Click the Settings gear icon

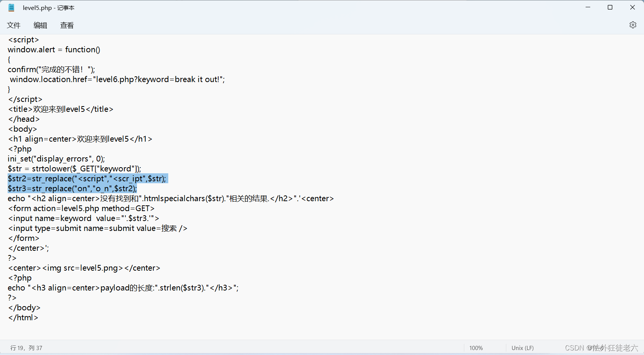point(633,25)
